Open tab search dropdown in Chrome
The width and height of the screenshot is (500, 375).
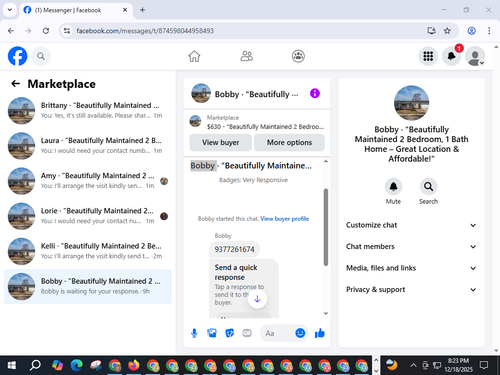[10, 10]
